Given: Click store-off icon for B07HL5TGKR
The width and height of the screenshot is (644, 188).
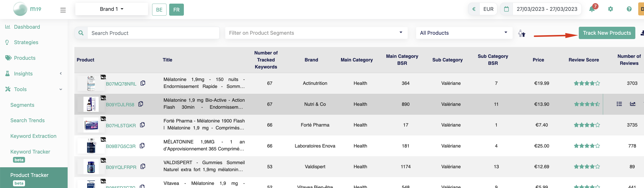Looking at the screenshot, I should (x=103, y=119).
